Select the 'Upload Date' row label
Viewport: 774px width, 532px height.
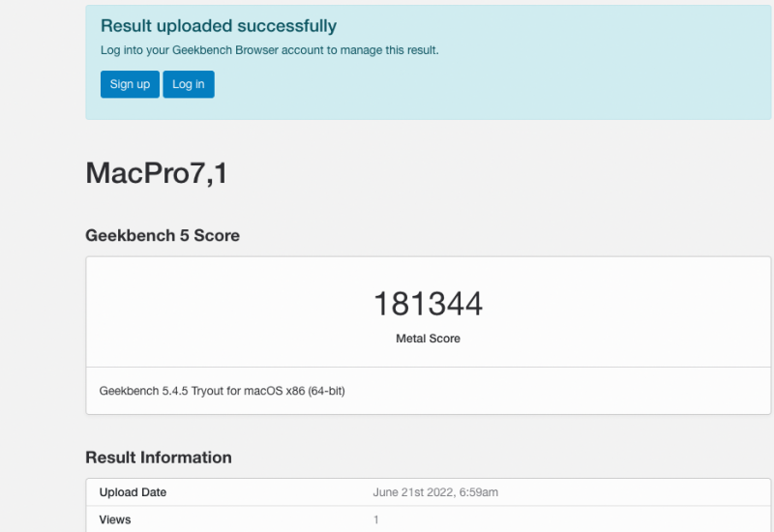pyautogui.click(x=133, y=492)
